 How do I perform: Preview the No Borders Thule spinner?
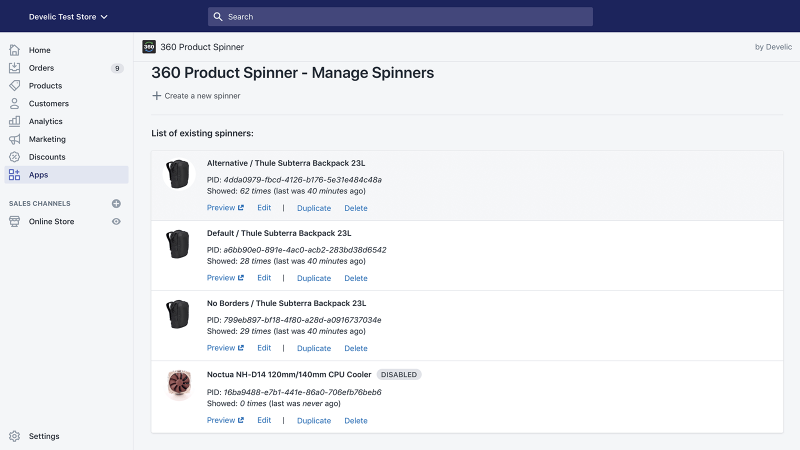pyautogui.click(x=225, y=347)
